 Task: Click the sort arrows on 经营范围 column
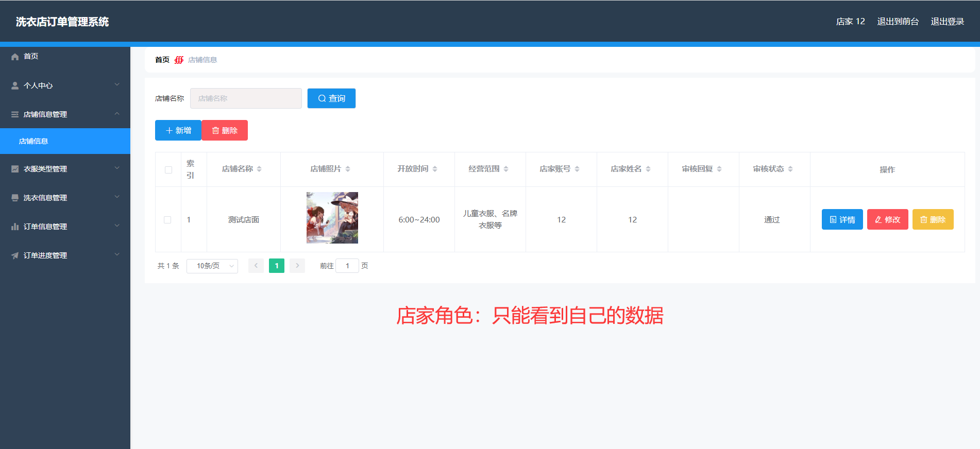coord(506,169)
